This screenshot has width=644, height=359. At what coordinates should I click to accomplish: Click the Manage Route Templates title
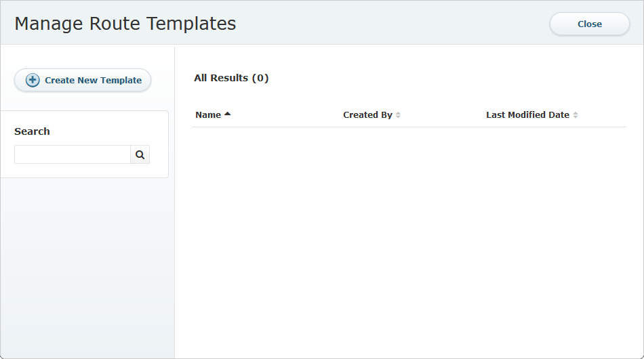pos(125,24)
